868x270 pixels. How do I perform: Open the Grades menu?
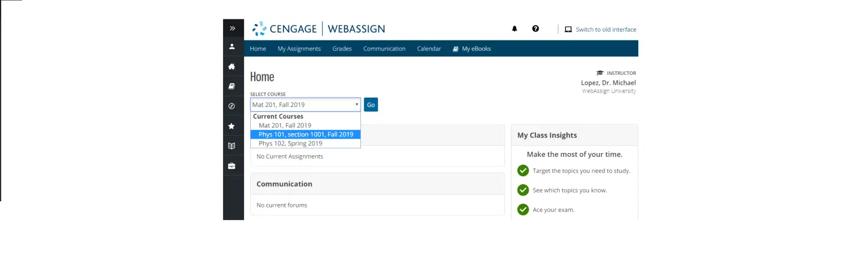pos(342,49)
